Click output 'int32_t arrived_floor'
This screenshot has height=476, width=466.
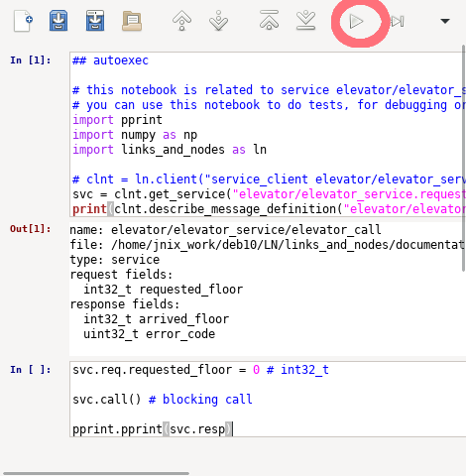156,319
